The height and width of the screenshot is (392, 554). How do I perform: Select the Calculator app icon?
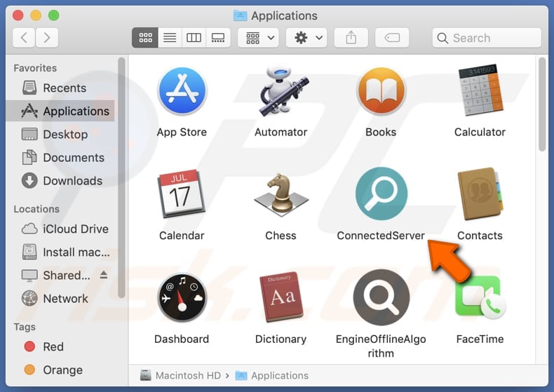pyautogui.click(x=480, y=90)
